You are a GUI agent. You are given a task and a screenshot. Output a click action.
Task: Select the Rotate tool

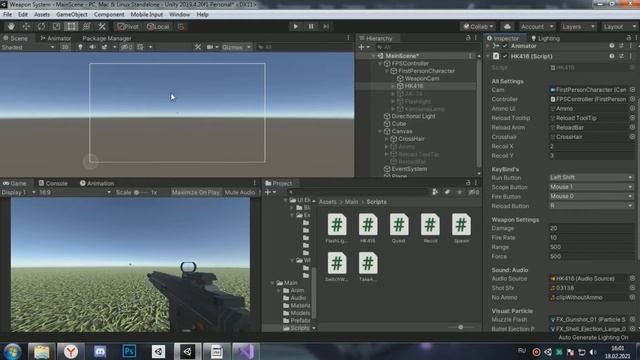click(x=41, y=27)
